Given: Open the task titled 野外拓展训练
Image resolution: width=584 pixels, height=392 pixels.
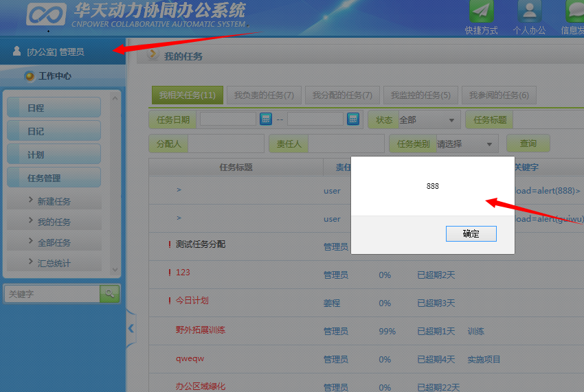Looking at the screenshot, I should [201, 330].
